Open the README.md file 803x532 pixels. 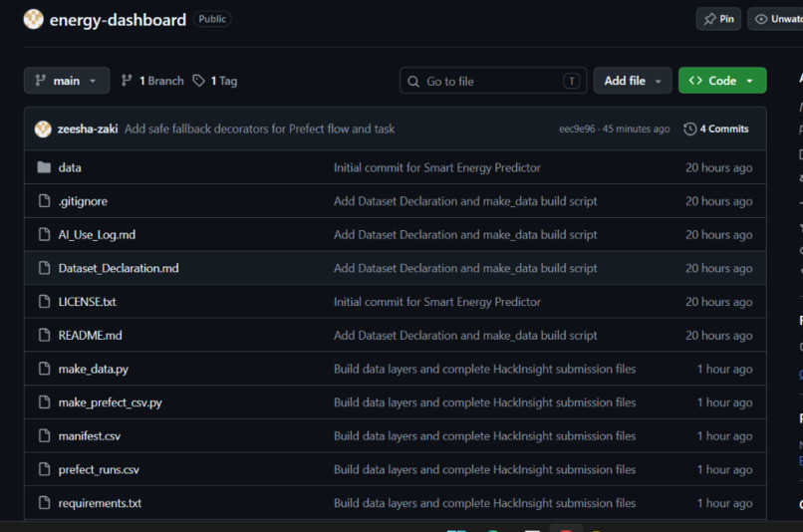tap(90, 335)
